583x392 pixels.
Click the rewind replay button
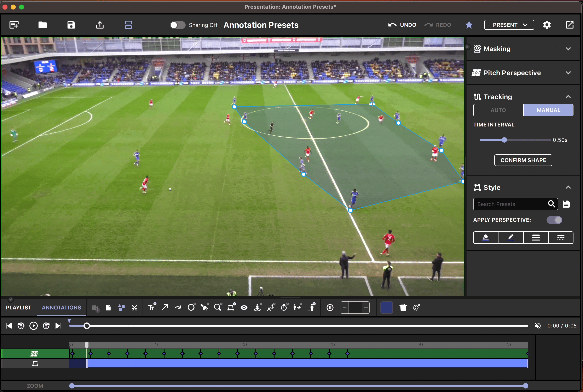pyautogui.click(x=21, y=326)
